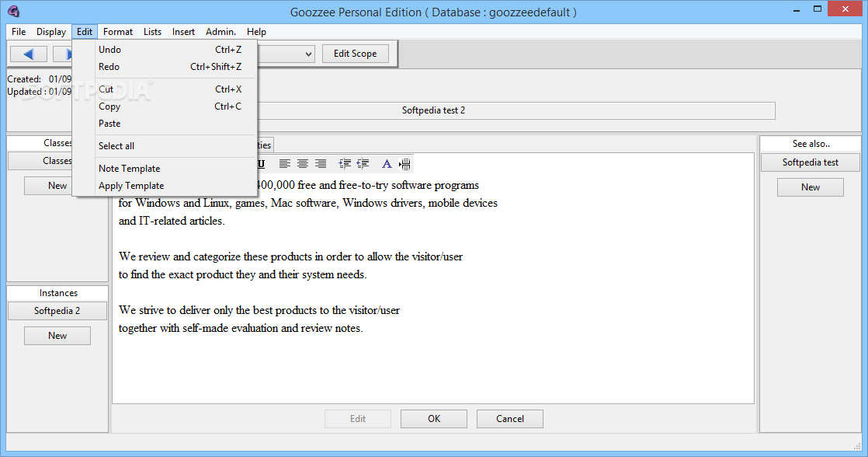Screen dimensions: 868x457
Task: Click the See also.. panel header
Action: click(x=811, y=144)
